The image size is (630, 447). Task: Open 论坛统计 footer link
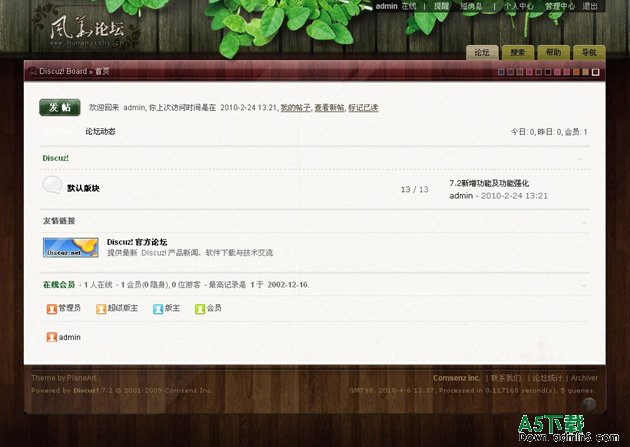(548, 378)
